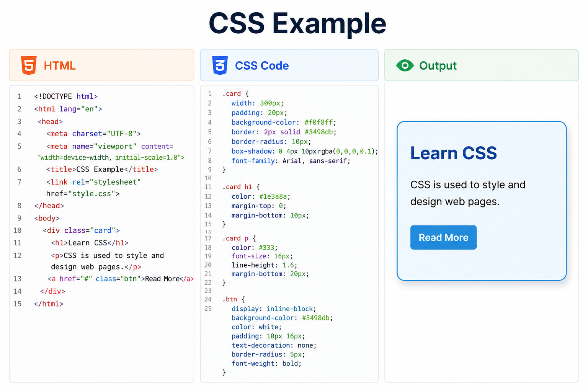Click the 'color: #333;' CSS line

coord(255,248)
